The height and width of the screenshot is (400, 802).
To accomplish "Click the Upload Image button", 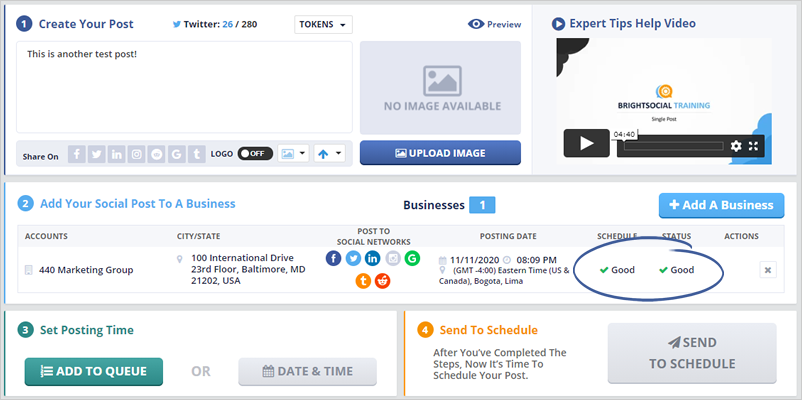I will coord(440,153).
